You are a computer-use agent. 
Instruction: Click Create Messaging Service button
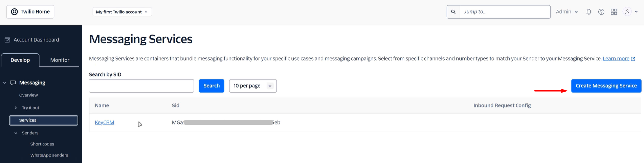pyautogui.click(x=606, y=86)
